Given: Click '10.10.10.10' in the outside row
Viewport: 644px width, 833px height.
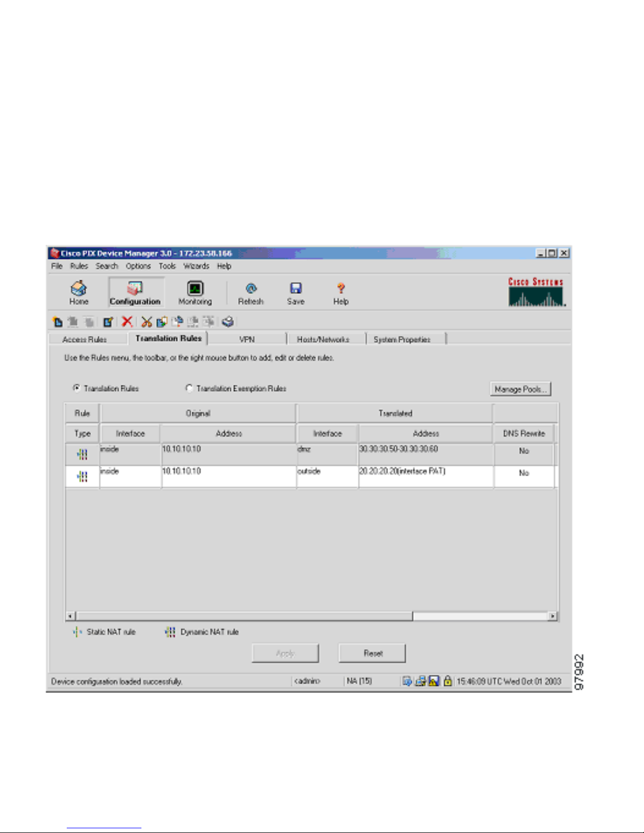Looking at the screenshot, I should [229, 477].
